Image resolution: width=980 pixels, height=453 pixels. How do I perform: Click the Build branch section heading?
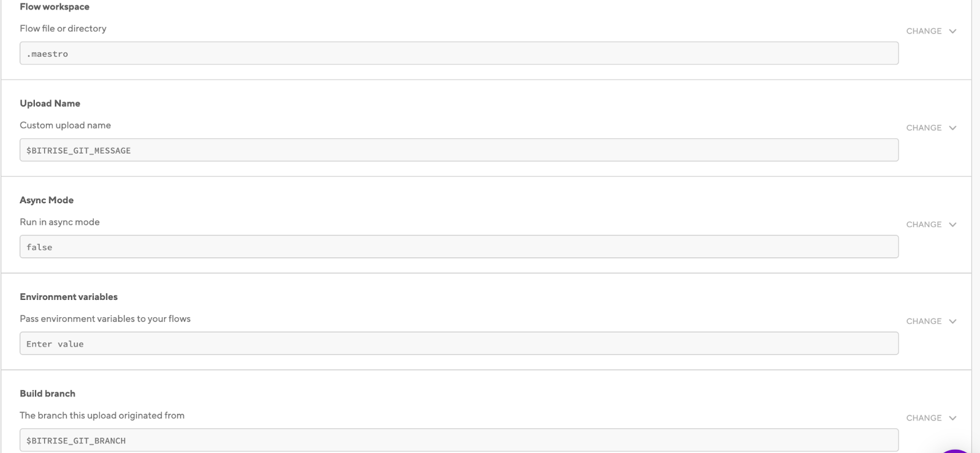(x=48, y=393)
